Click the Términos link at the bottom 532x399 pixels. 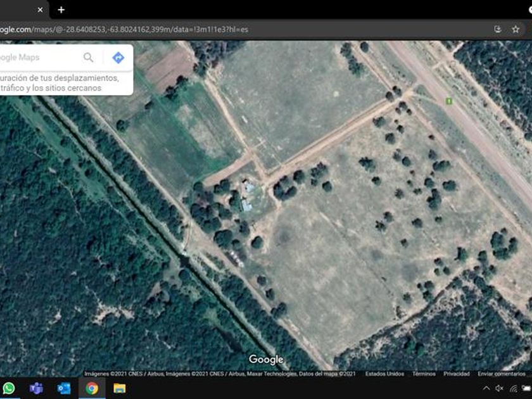[424, 374]
